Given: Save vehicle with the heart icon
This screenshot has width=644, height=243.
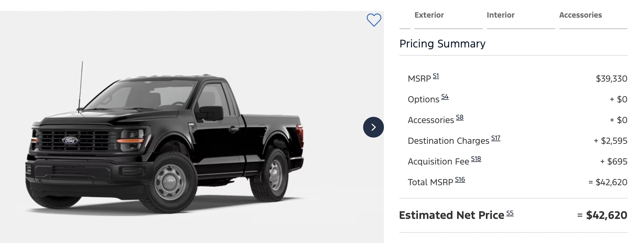Looking at the screenshot, I should (x=374, y=20).
